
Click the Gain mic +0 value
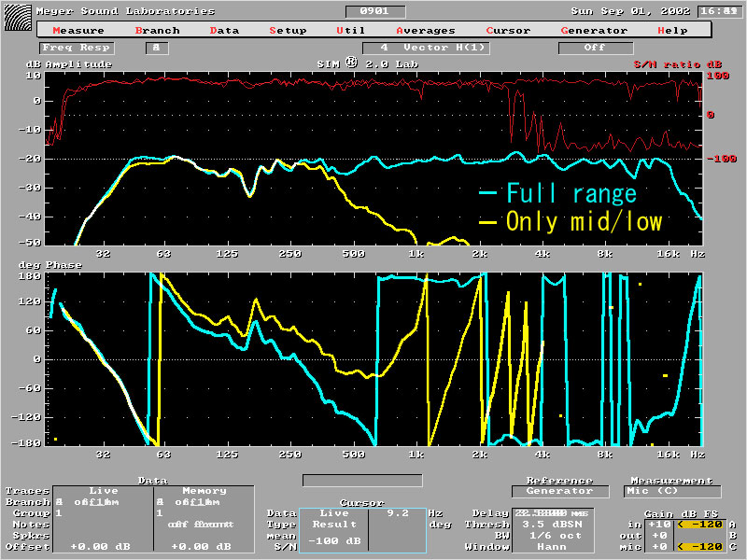tap(659, 547)
